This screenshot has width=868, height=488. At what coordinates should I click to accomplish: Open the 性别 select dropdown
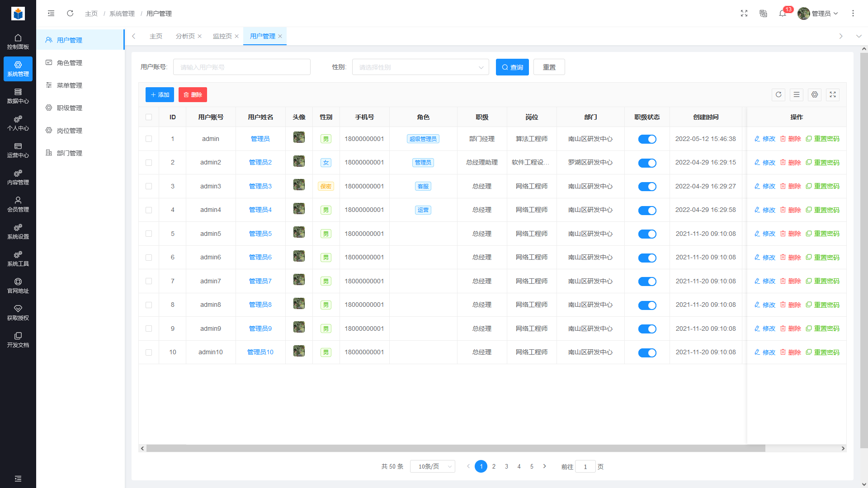[420, 67]
